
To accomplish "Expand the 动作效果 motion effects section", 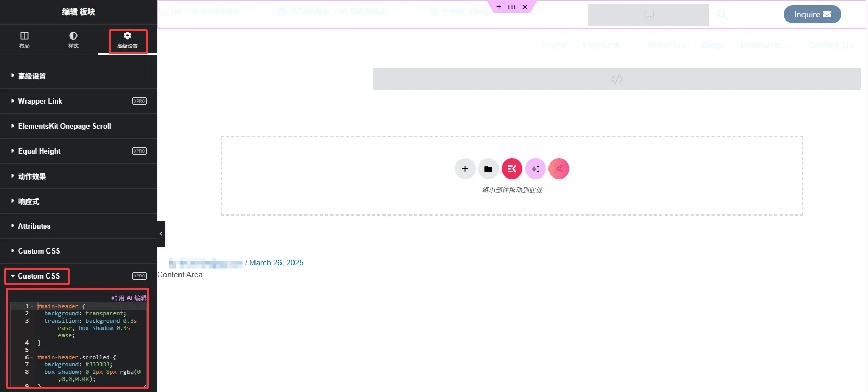I will point(32,176).
